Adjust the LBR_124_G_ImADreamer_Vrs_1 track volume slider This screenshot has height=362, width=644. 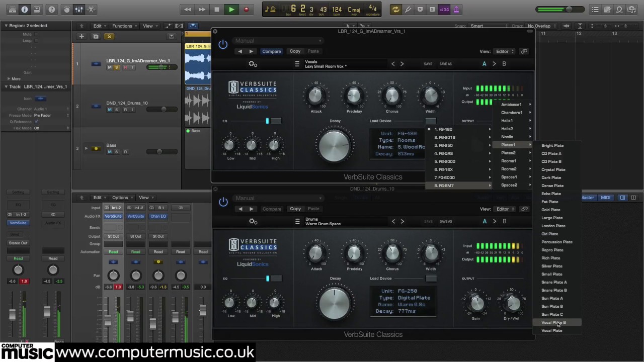[162, 67]
